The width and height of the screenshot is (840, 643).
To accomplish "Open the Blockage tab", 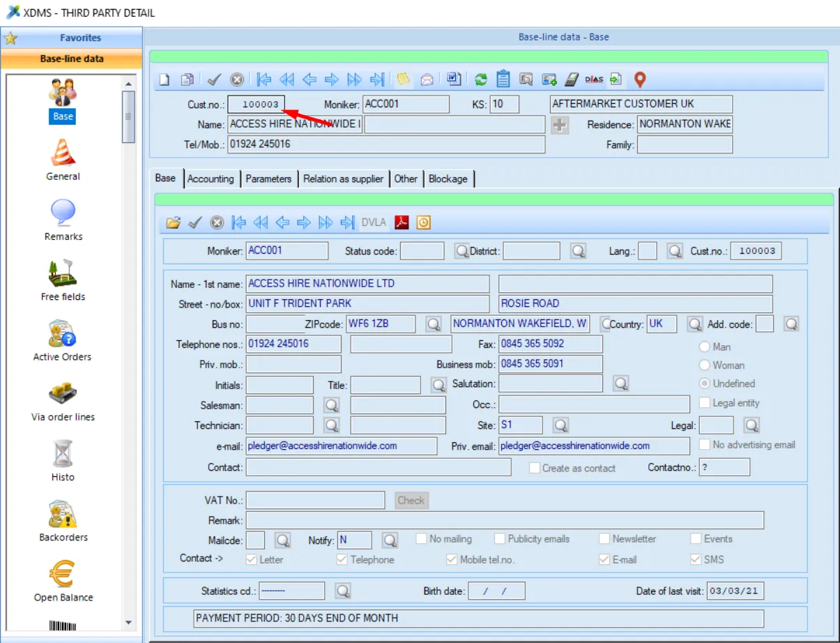I will (448, 179).
